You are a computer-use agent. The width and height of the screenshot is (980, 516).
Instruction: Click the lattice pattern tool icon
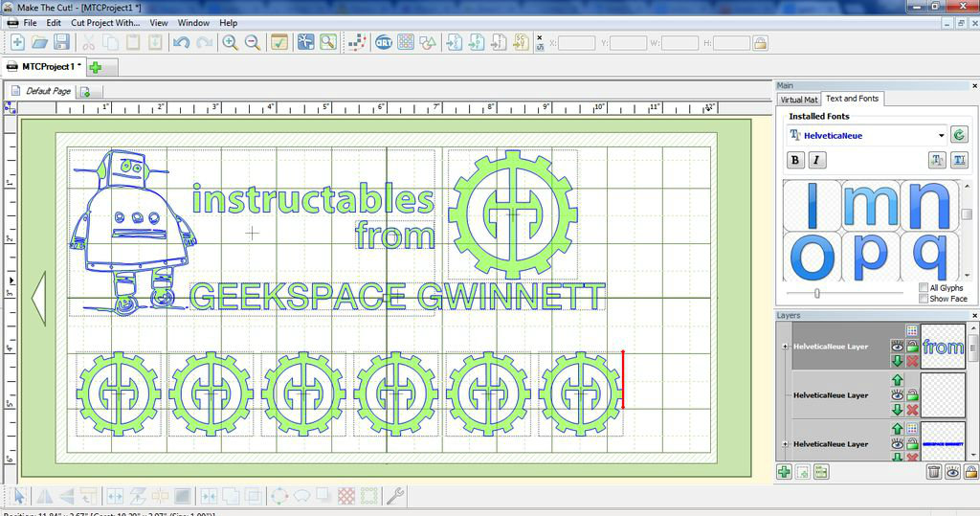pyautogui.click(x=346, y=497)
